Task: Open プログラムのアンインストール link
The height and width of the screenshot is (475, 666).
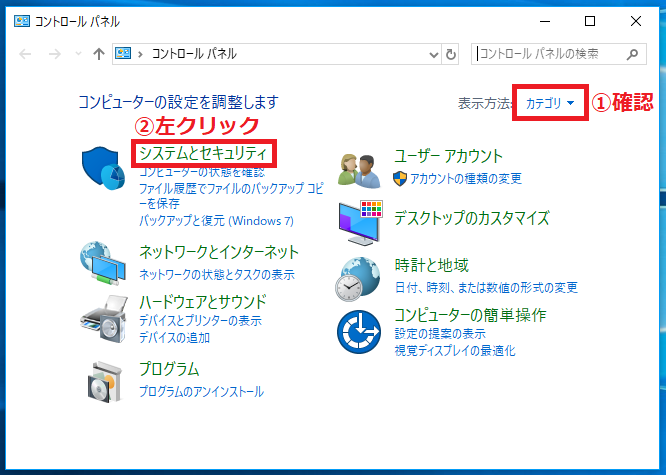Action: 202,391
